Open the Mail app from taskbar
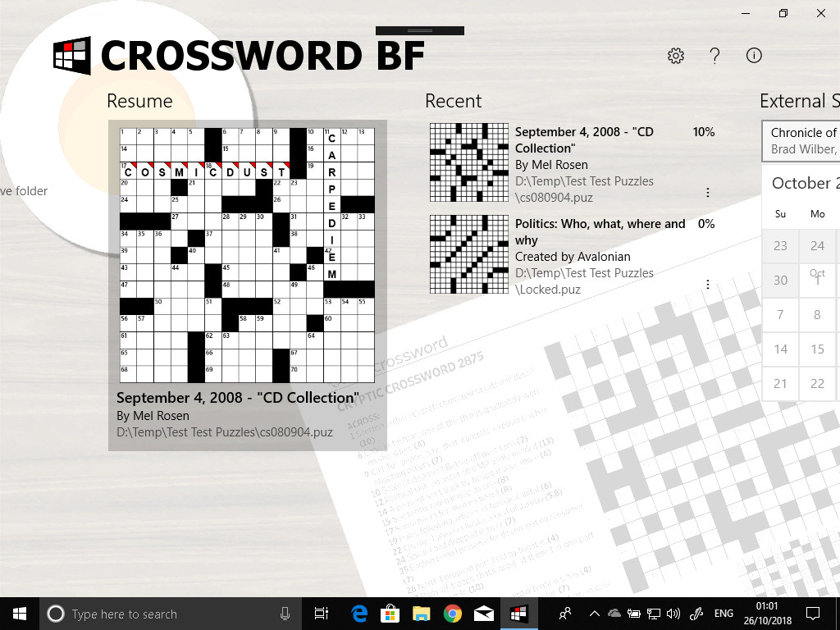This screenshot has height=630, width=840. click(484, 614)
